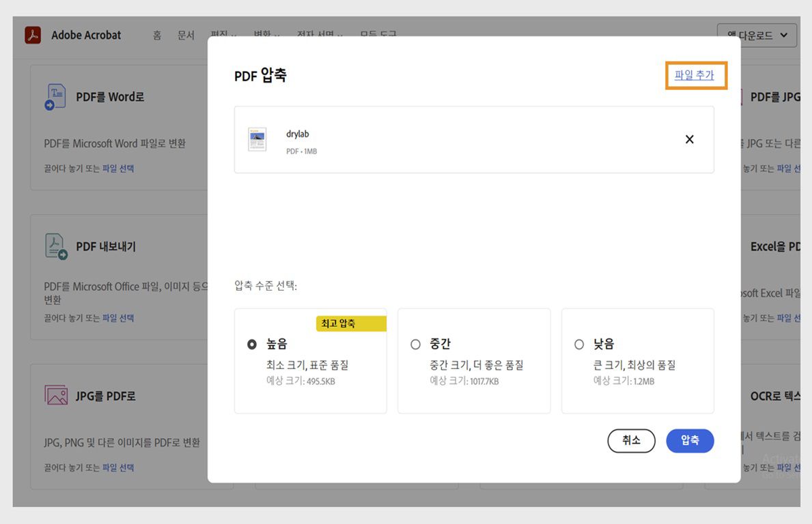Open the 전자 서명 dropdown menu

tap(318, 35)
